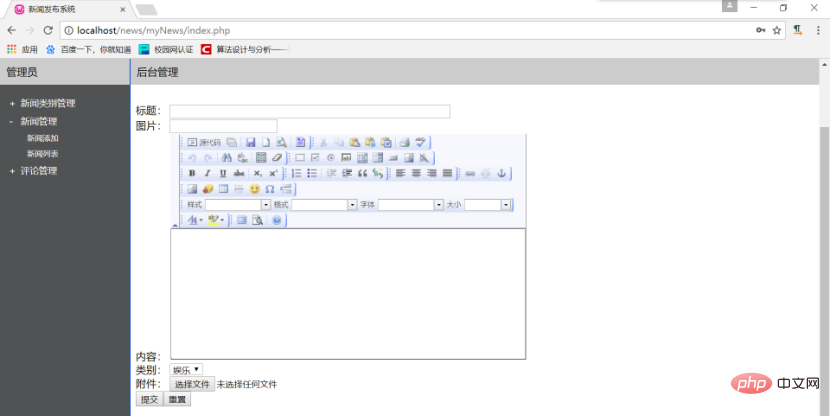This screenshot has width=830, height=416.
Task: Click the numbered list icon
Action: 296,174
